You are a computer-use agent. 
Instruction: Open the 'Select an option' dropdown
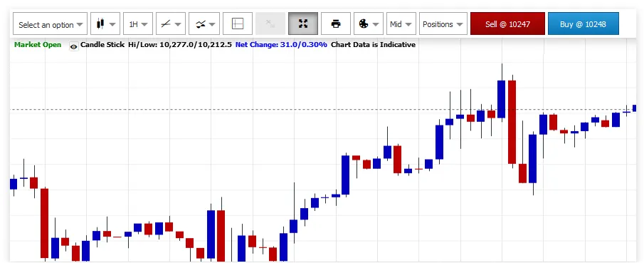(x=50, y=24)
